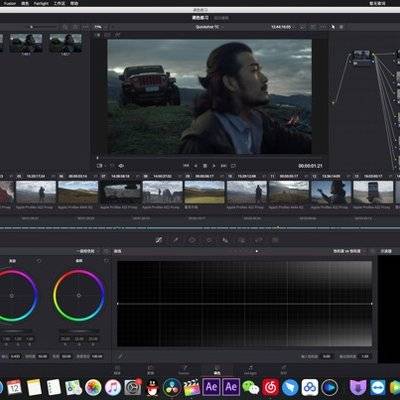
Task: Play the clip in reverse
Action: point(196,165)
